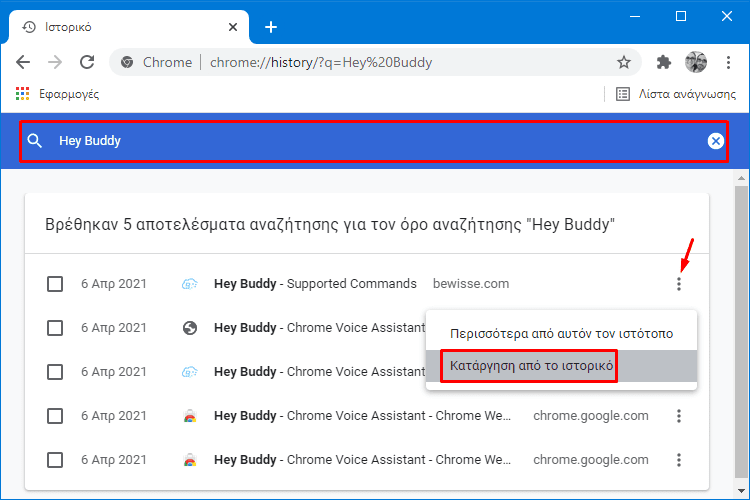Maximize the Chrome window

pos(681,16)
